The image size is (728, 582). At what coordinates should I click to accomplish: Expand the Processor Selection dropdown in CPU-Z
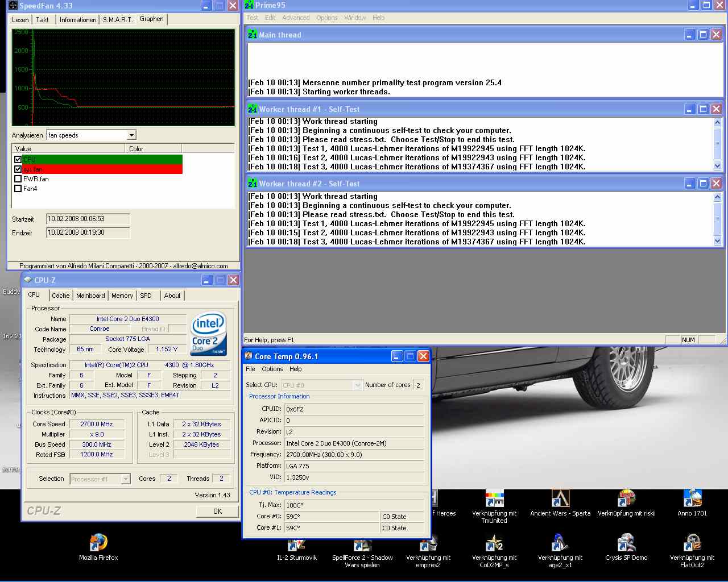126,479
